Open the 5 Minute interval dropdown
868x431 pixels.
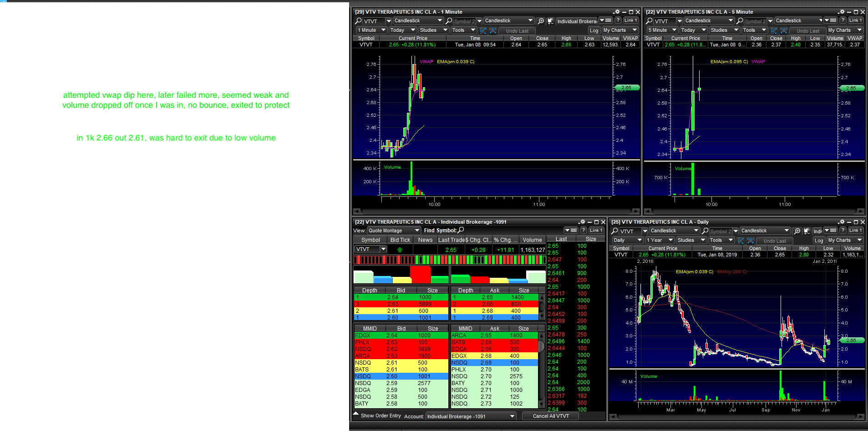coord(662,30)
